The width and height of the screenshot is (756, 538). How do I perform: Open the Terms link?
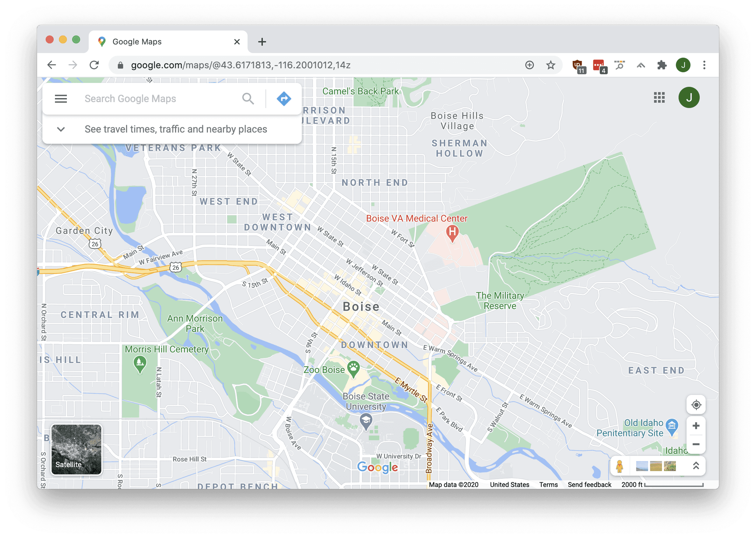pyautogui.click(x=548, y=485)
